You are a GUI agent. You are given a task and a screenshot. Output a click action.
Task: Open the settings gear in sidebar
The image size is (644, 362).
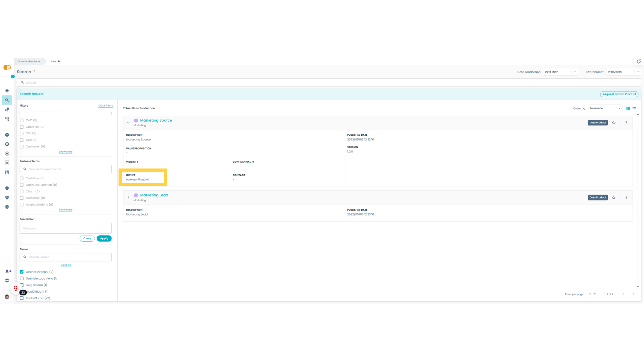pyautogui.click(x=7, y=281)
